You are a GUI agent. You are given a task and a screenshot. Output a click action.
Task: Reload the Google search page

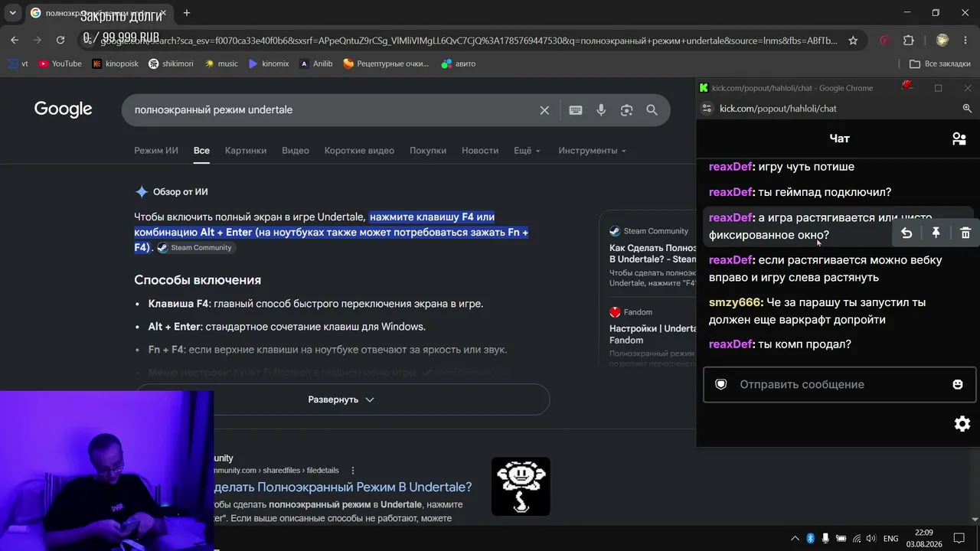point(60,40)
